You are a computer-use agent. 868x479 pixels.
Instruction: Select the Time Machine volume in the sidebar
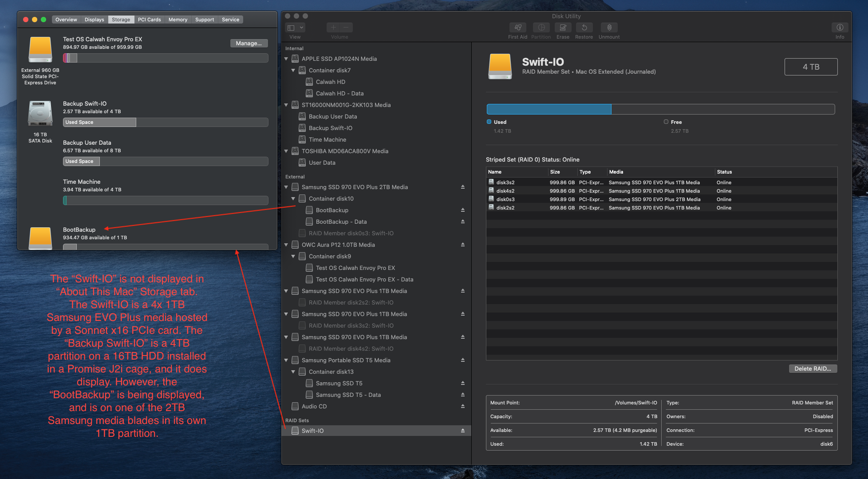tap(327, 139)
